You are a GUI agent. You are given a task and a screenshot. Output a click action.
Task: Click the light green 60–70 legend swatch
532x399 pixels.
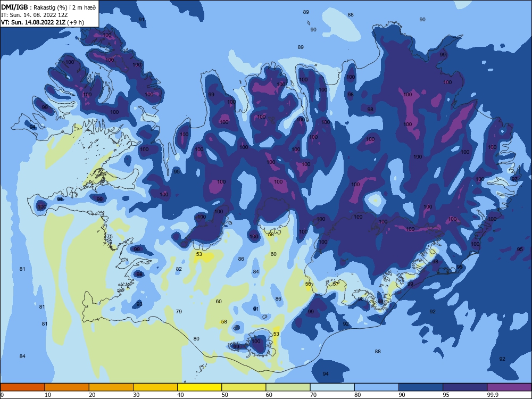(288, 387)
